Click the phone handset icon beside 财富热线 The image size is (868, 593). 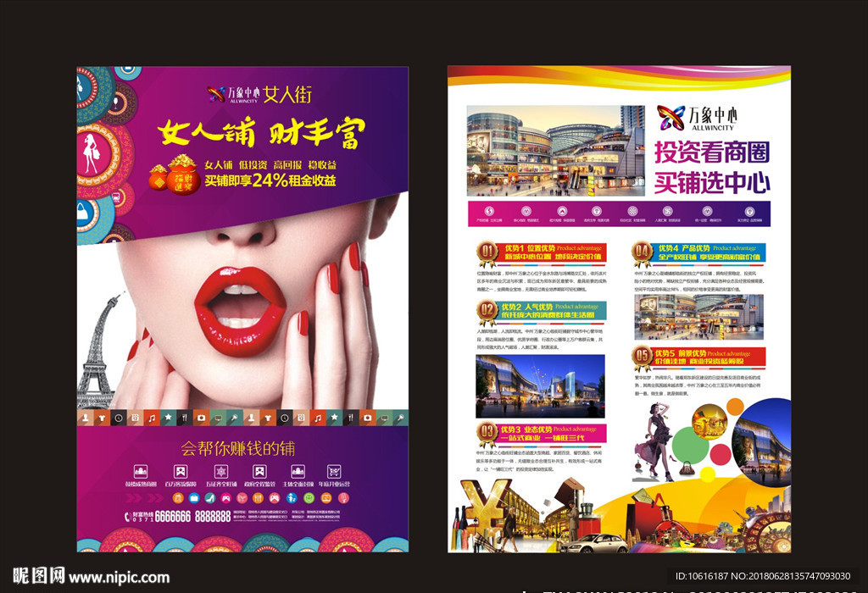tap(128, 516)
